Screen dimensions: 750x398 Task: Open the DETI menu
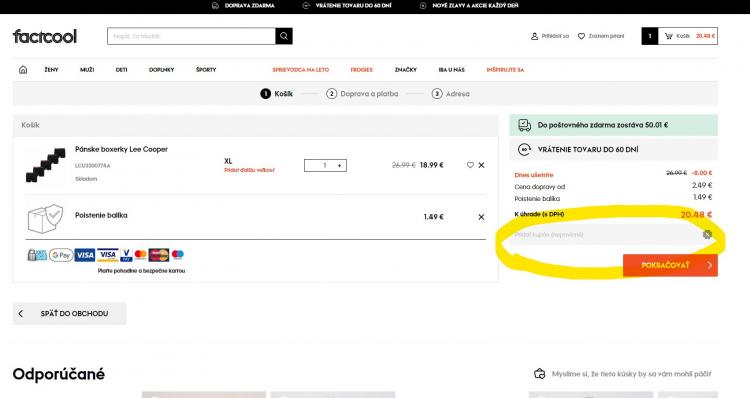pos(121,70)
